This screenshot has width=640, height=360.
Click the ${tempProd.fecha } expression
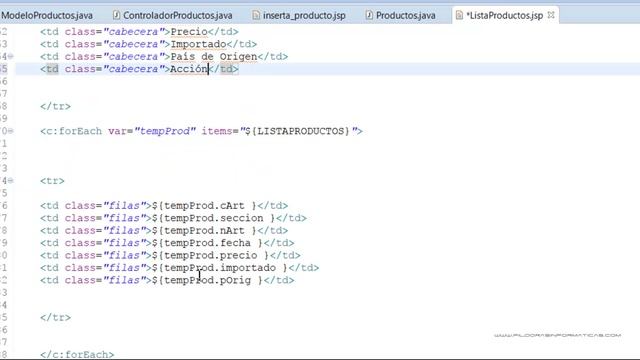[x=207, y=243]
